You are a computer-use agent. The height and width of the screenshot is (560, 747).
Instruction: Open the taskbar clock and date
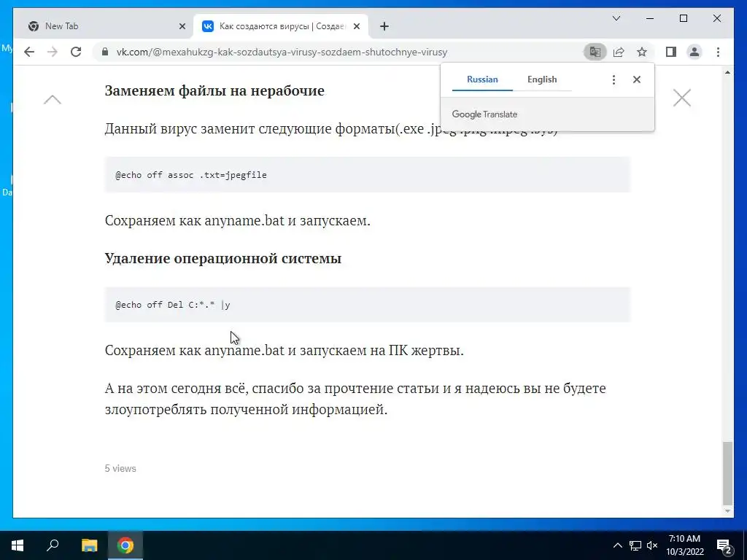click(684, 545)
